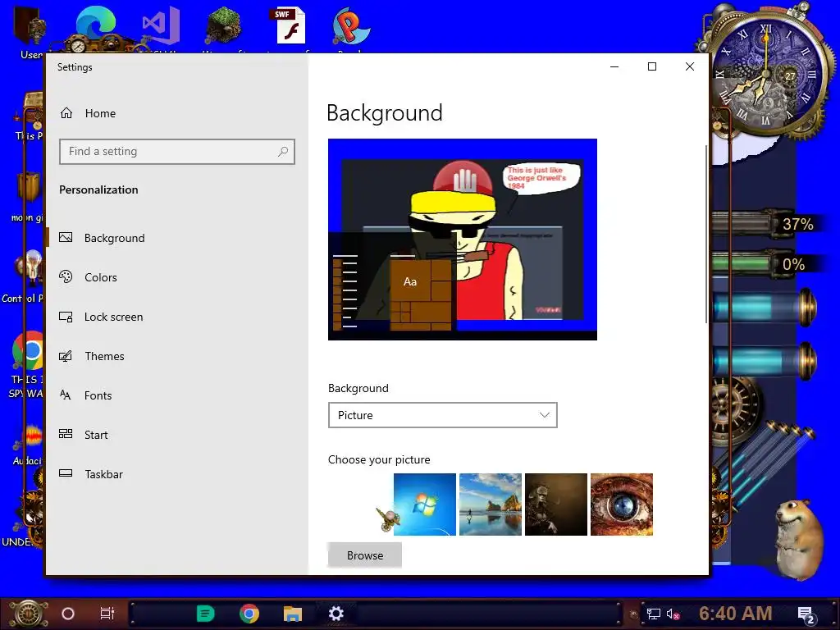Open File Explorer from taskbar

click(293, 614)
